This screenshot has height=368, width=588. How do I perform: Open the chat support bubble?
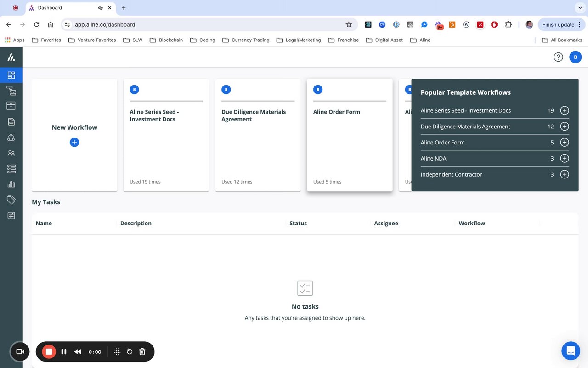[571, 351]
